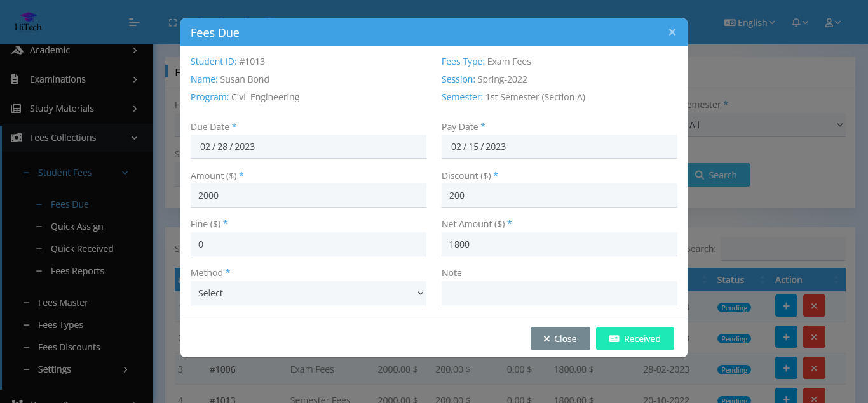
Task: Click the Close button in Fees Due dialog
Action: pos(560,338)
